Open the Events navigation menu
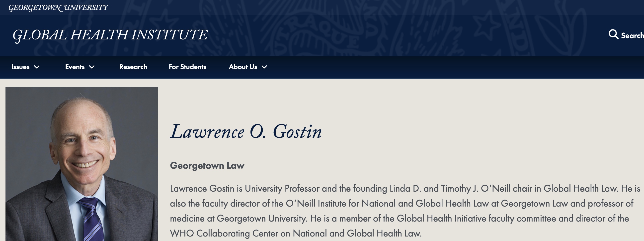644x241 pixels. 75,67
